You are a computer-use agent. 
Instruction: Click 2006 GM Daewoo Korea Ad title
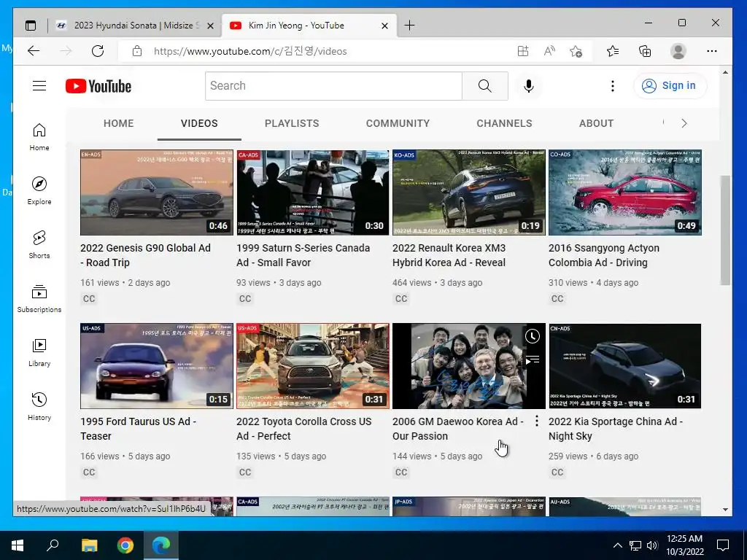click(458, 429)
